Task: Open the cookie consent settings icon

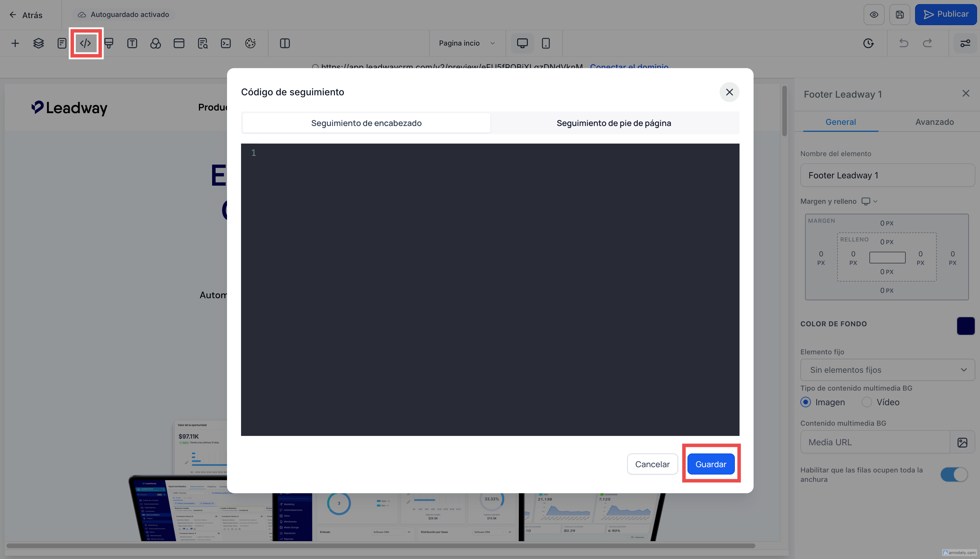Action: point(250,43)
